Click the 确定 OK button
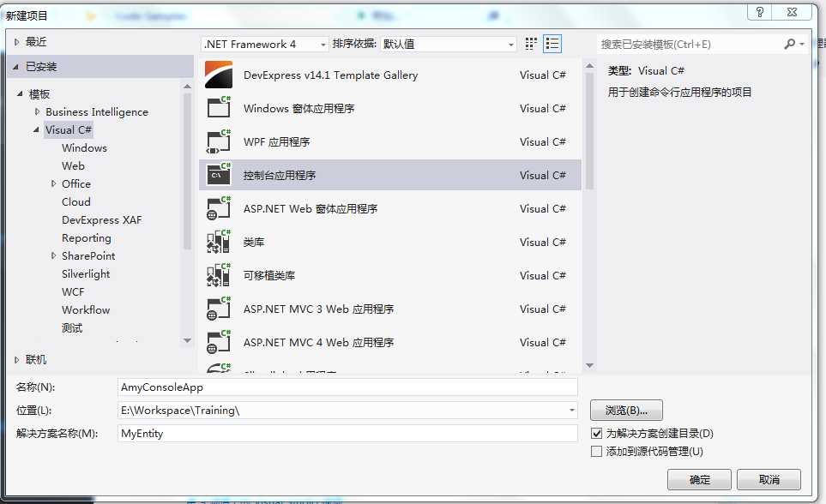826x504 pixels. 699,480
